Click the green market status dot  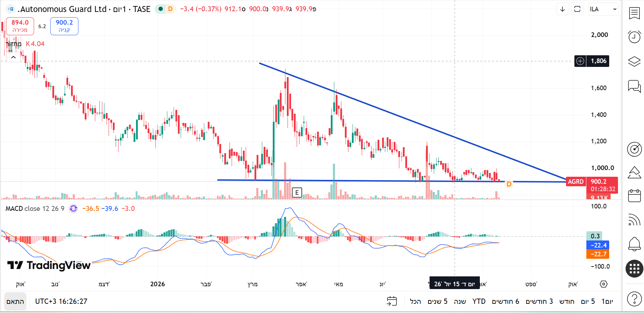(x=161, y=9)
